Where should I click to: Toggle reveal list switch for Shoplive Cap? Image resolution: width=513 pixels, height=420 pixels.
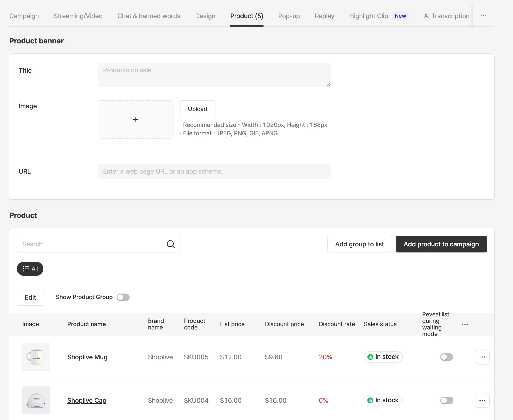click(447, 400)
